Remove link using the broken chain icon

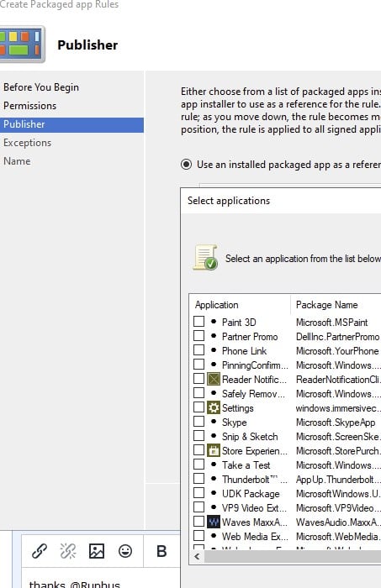(x=68, y=551)
